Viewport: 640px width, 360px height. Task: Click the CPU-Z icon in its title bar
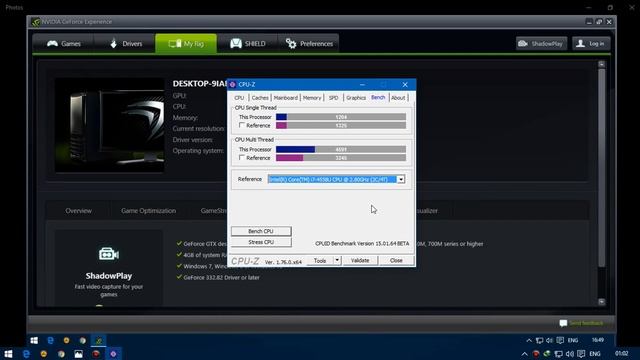coord(233,84)
